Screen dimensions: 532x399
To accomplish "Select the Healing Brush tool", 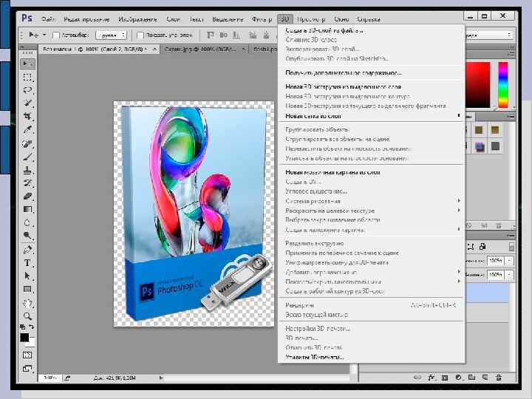I will coord(27,143).
